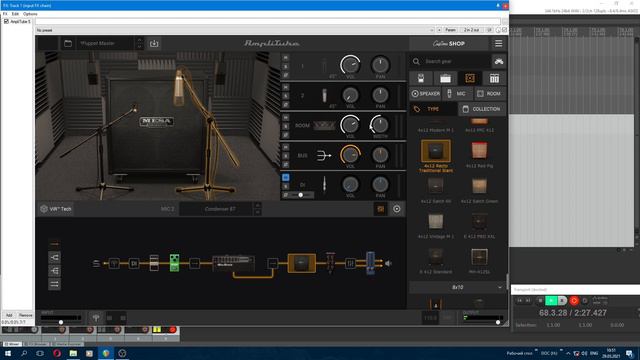Adjust the BUS VOL knob

pos(350,155)
